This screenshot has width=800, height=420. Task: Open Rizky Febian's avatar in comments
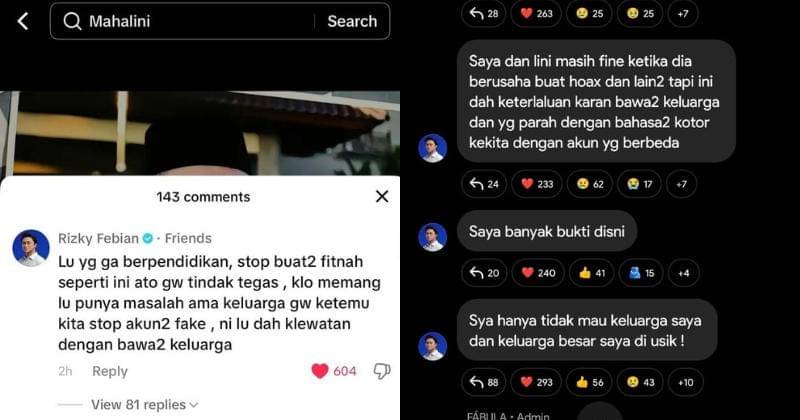tap(31, 248)
